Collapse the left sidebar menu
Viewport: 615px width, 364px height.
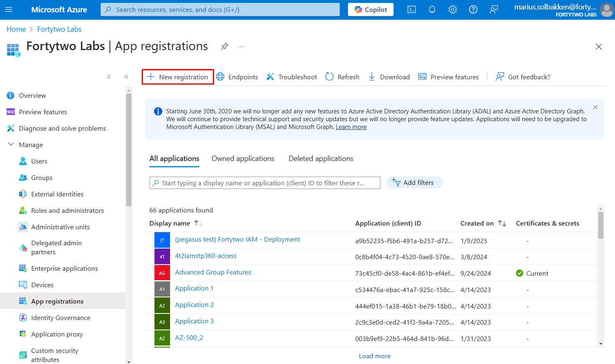point(126,77)
